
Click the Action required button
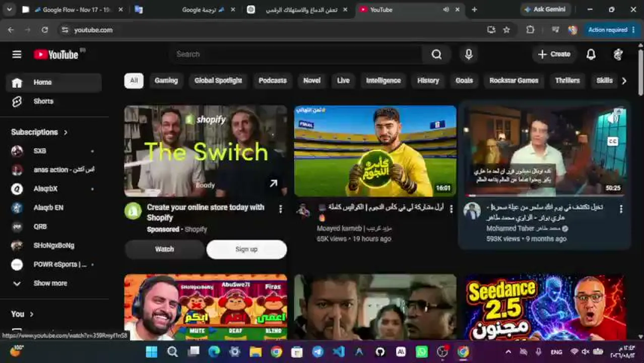[612, 30]
